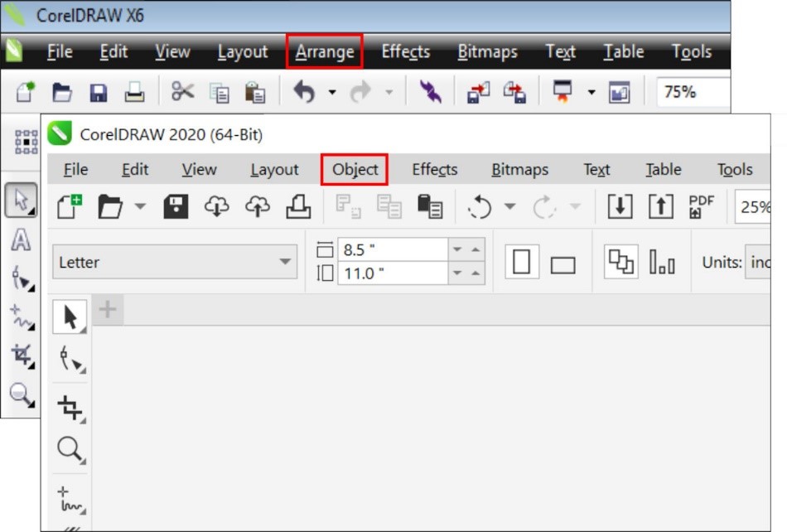Open File menu in CorelDRAW 2020
The width and height of the screenshot is (787, 532).
(75, 170)
